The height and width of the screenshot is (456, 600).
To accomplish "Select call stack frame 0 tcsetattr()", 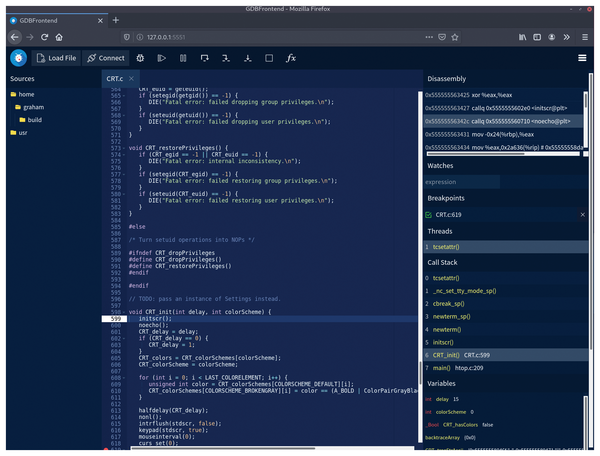I will point(506,278).
